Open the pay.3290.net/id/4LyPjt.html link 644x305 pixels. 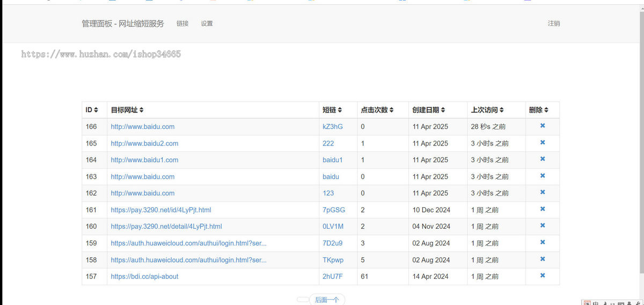coord(161,210)
